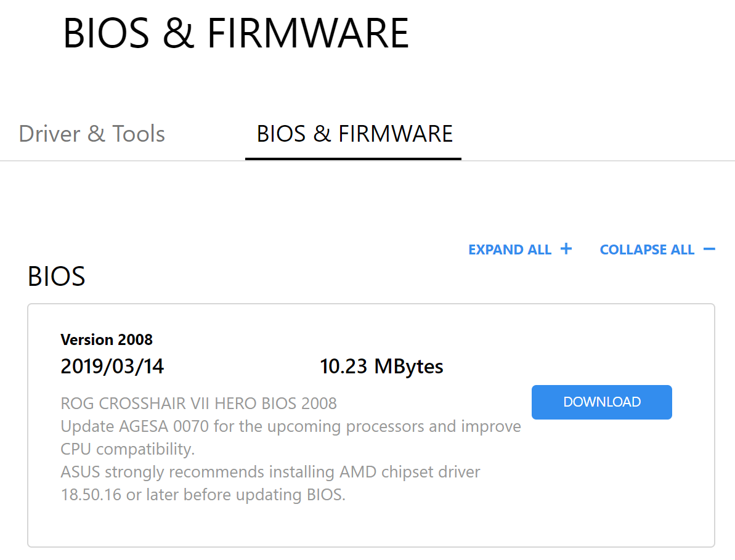Click the large BIOS & FIRMWARE page title

236,33
